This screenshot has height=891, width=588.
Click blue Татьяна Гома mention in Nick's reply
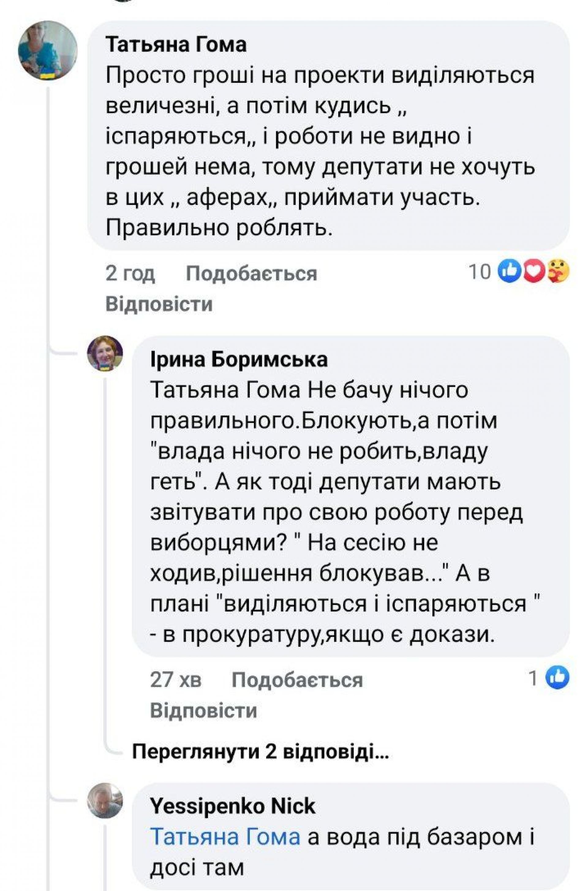[x=225, y=836]
